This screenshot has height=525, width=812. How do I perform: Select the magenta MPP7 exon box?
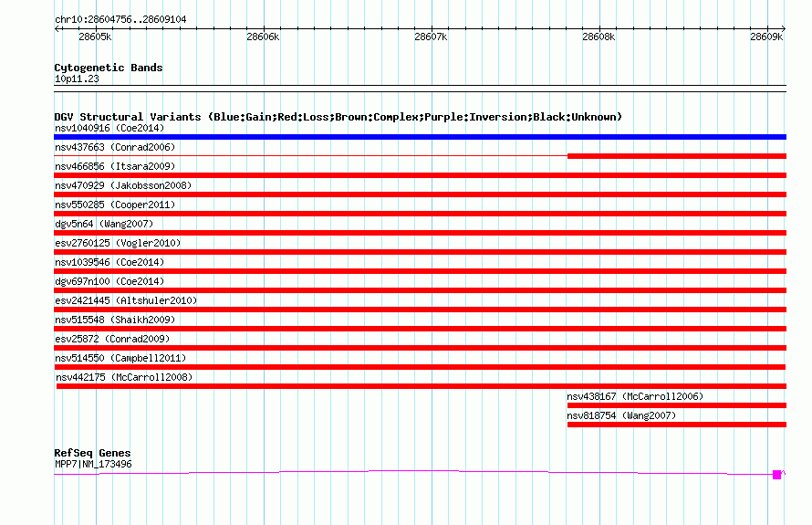pos(776,475)
